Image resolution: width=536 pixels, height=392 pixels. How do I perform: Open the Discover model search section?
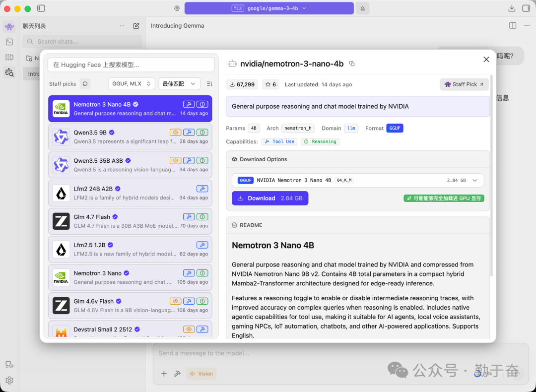(x=9, y=72)
